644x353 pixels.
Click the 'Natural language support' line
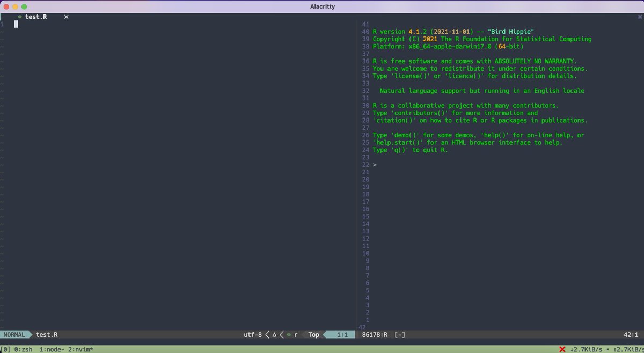[x=482, y=91]
